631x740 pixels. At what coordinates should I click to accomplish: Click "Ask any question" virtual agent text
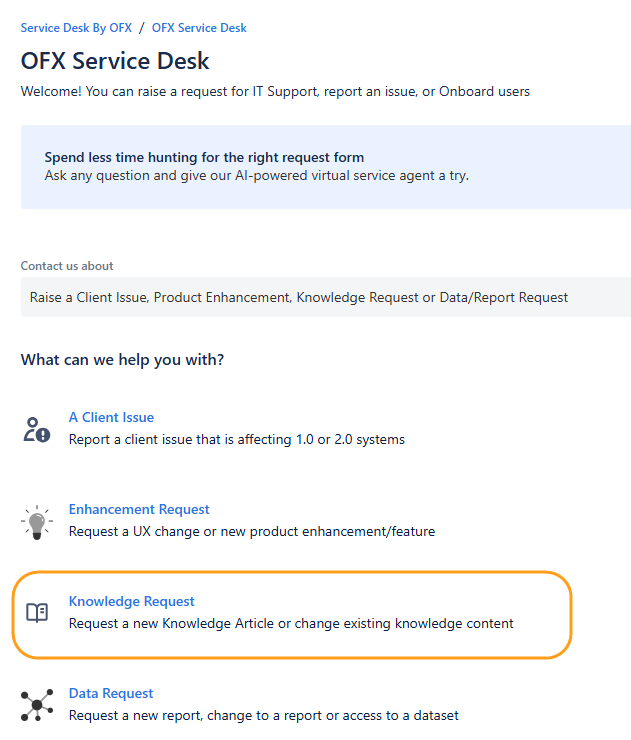[256, 175]
